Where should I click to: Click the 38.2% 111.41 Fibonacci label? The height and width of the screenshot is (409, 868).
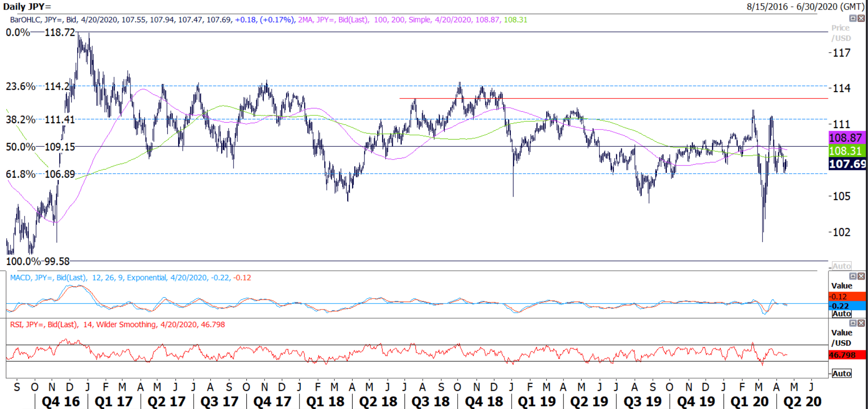pyautogui.click(x=40, y=120)
